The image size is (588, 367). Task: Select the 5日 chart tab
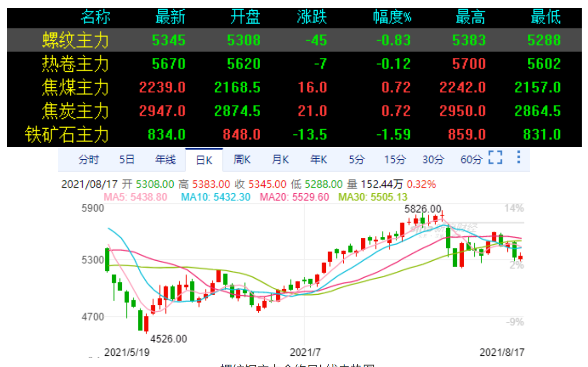[127, 160]
